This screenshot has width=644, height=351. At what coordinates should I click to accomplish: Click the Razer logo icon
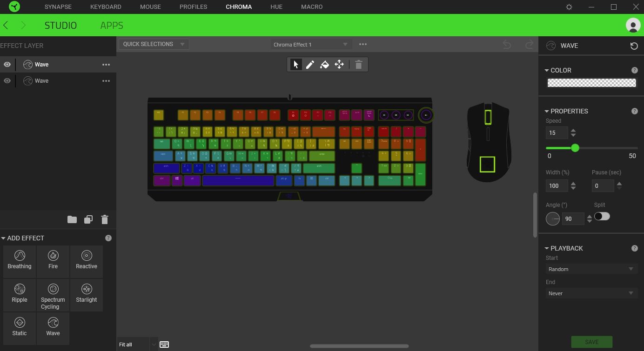point(14,7)
